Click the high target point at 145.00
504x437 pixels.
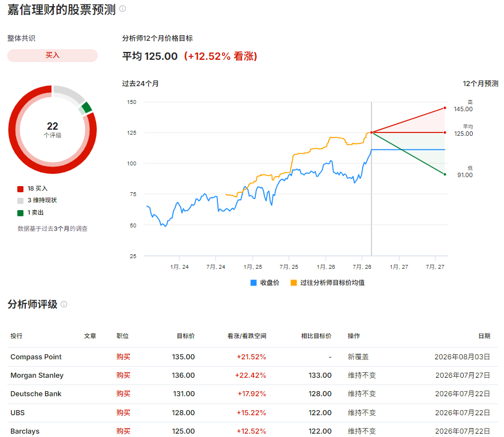pos(445,108)
